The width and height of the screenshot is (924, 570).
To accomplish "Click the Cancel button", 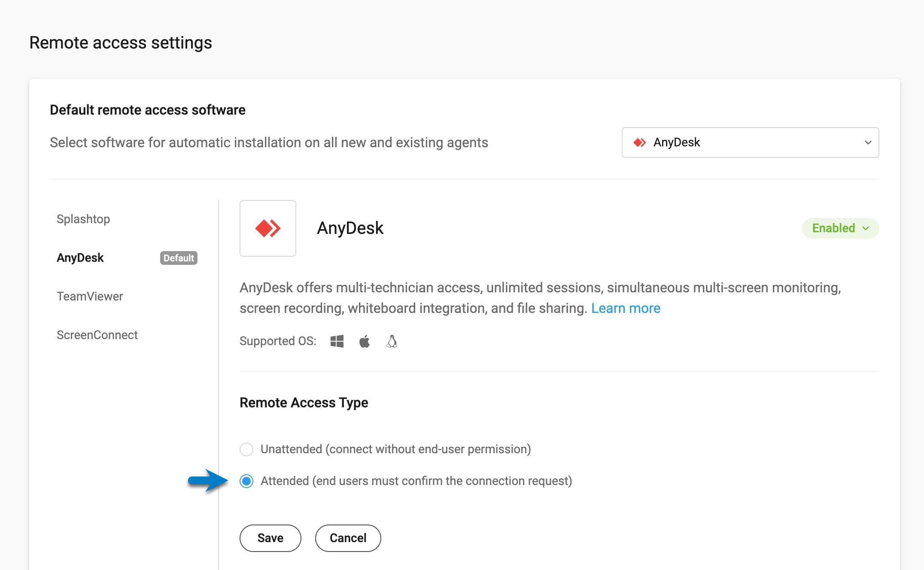I will (348, 538).
